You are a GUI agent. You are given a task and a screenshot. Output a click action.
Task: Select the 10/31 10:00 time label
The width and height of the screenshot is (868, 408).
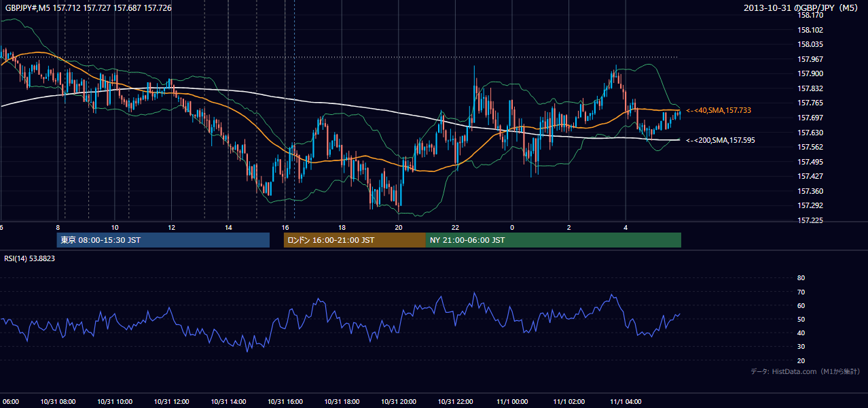115,402
